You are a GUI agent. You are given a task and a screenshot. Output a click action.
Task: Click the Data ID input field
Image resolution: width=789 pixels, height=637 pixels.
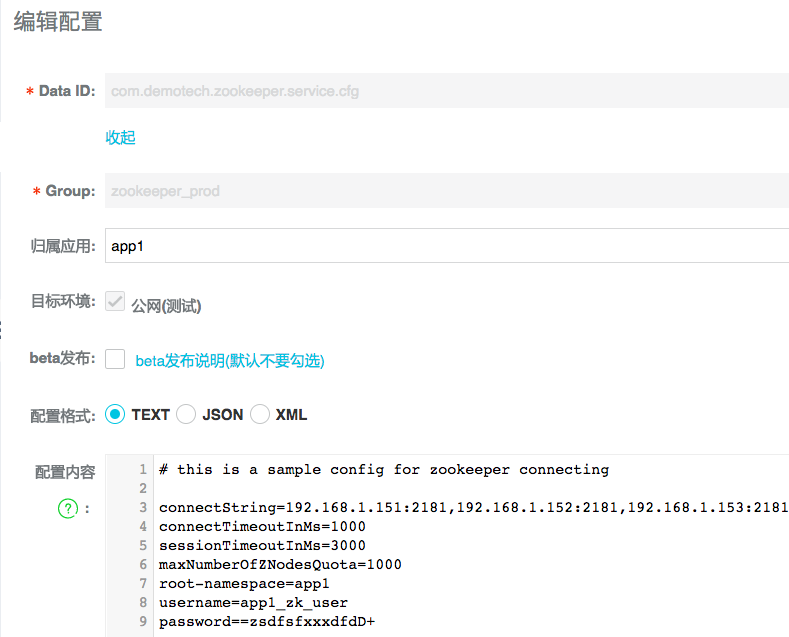pyautogui.click(x=447, y=91)
